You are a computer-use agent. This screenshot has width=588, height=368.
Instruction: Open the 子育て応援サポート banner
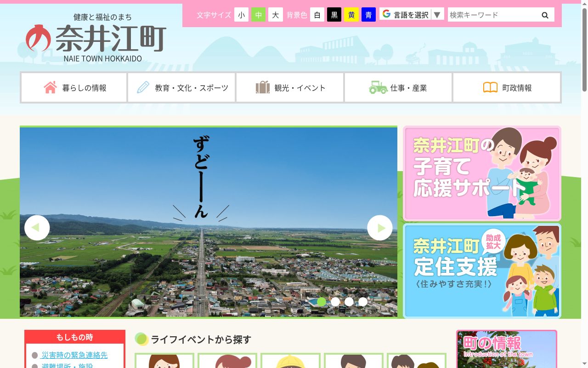[x=482, y=173]
